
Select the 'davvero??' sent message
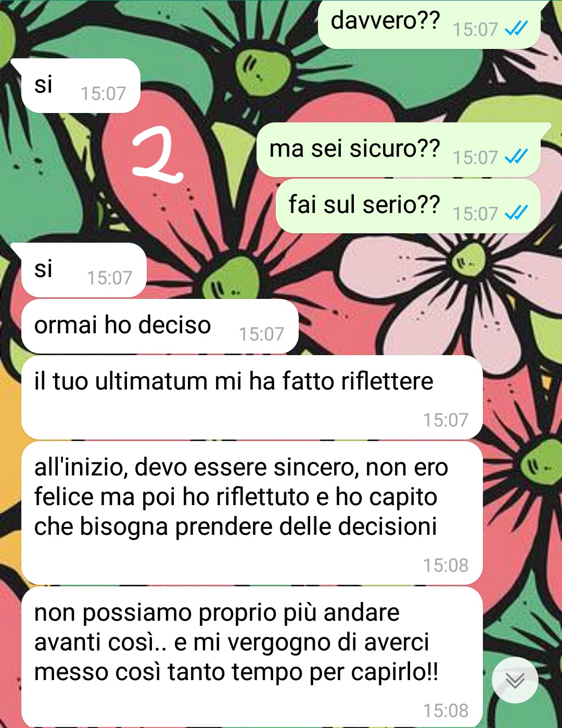pyautogui.click(x=429, y=23)
